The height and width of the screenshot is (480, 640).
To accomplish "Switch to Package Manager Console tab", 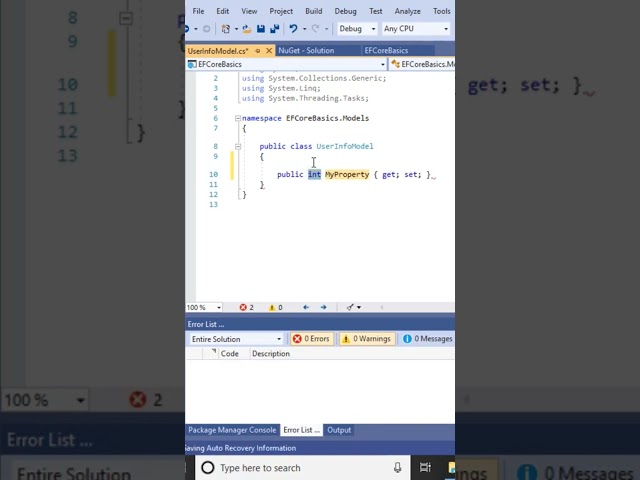I will [x=232, y=430].
